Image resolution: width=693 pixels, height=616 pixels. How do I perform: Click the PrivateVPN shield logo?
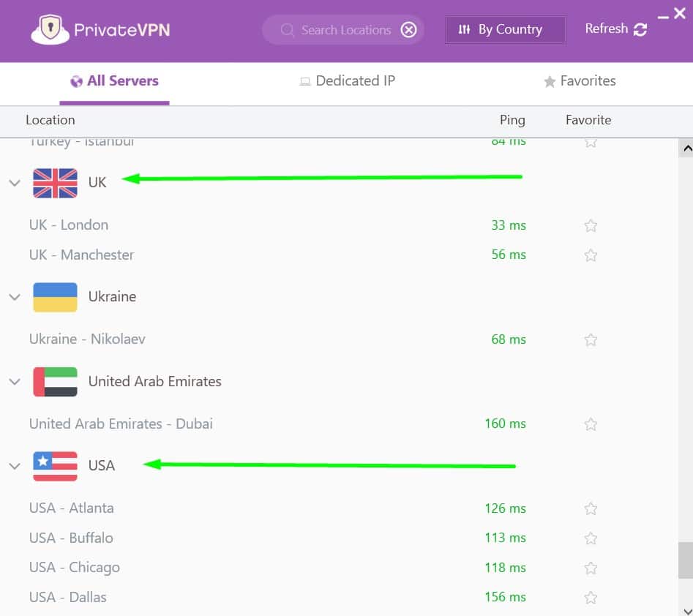point(50,29)
